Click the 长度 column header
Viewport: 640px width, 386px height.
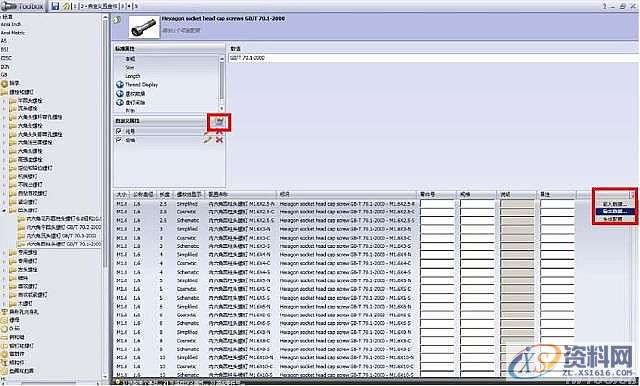tap(165, 195)
